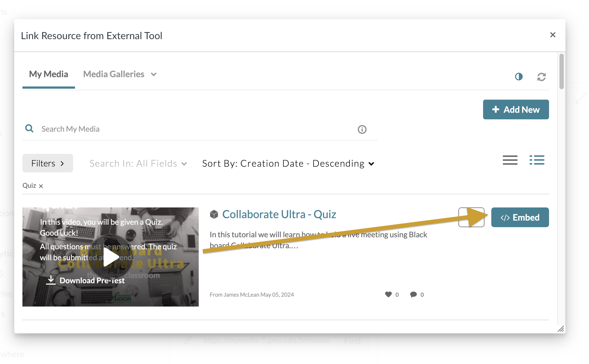The height and width of the screenshot is (364, 589).
Task: Select the My Media tab
Action: (48, 74)
